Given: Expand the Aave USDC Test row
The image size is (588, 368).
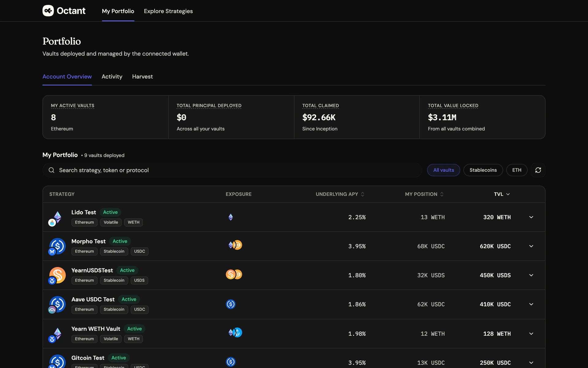Looking at the screenshot, I should point(531,304).
